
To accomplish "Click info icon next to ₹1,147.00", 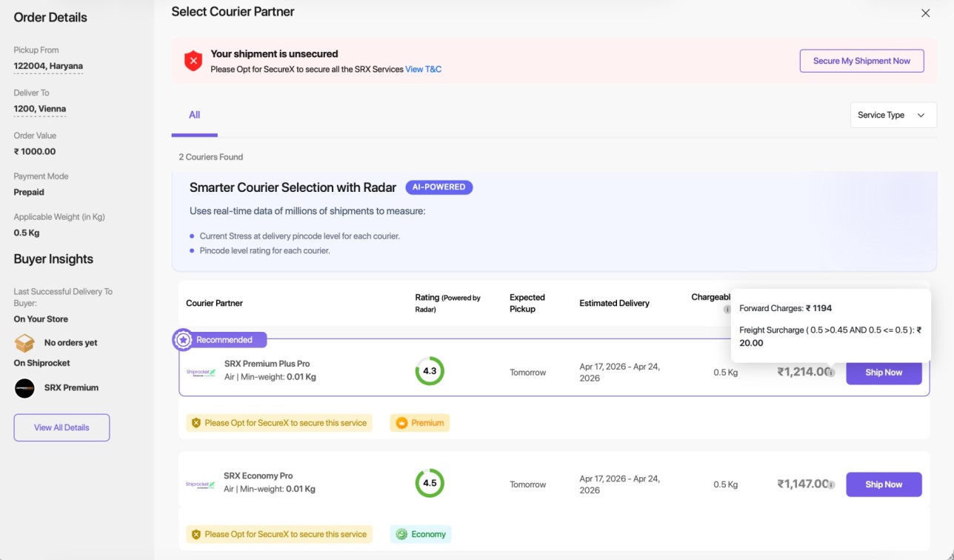I will [x=831, y=484].
